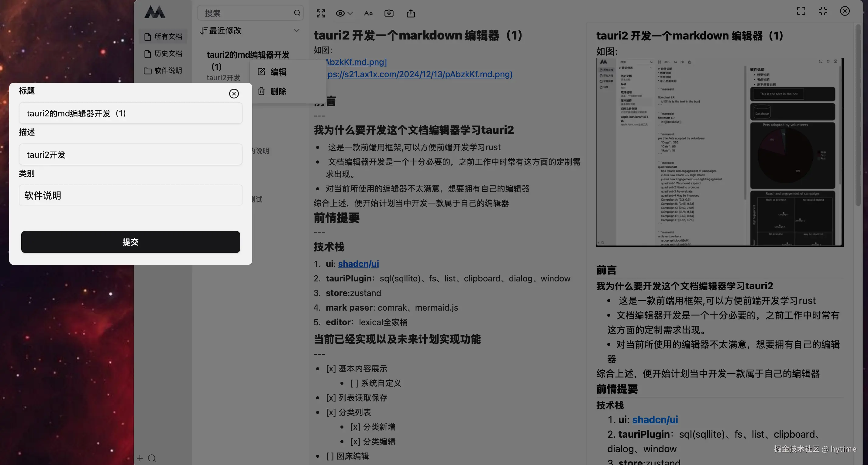
Task: Click the top-right corner-brackets fullscreen icon
Action: coord(801,11)
